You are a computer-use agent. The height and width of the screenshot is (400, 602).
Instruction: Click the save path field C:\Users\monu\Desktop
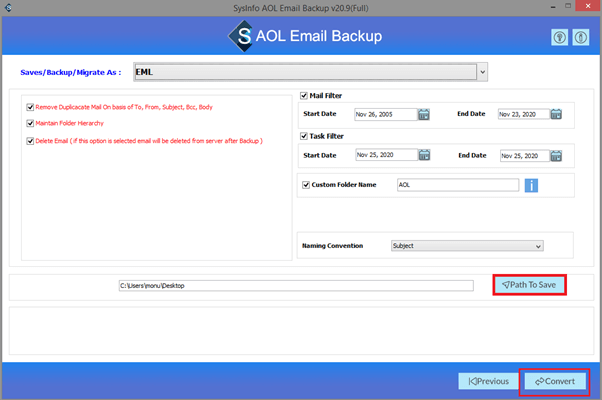(x=296, y=286)
